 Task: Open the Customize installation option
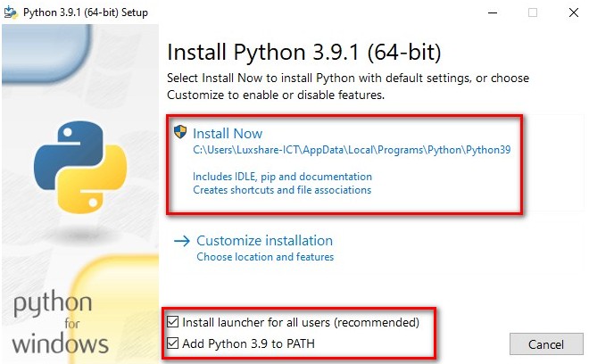pyautogui.click(x=264, y=240)
